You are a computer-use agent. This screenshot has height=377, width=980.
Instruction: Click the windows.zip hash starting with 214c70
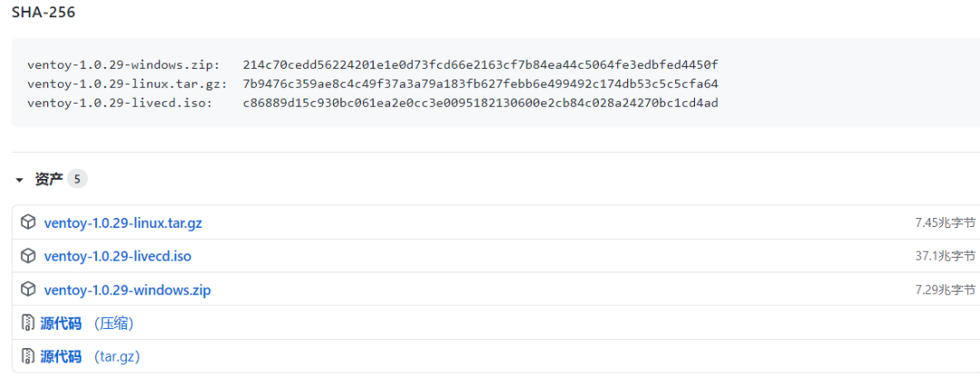(481, 65)
